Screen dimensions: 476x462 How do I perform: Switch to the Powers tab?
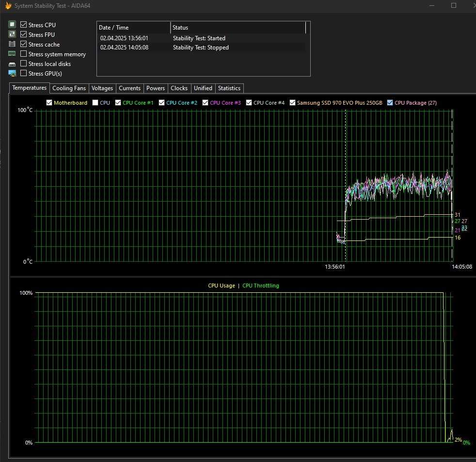coord(156,88)
